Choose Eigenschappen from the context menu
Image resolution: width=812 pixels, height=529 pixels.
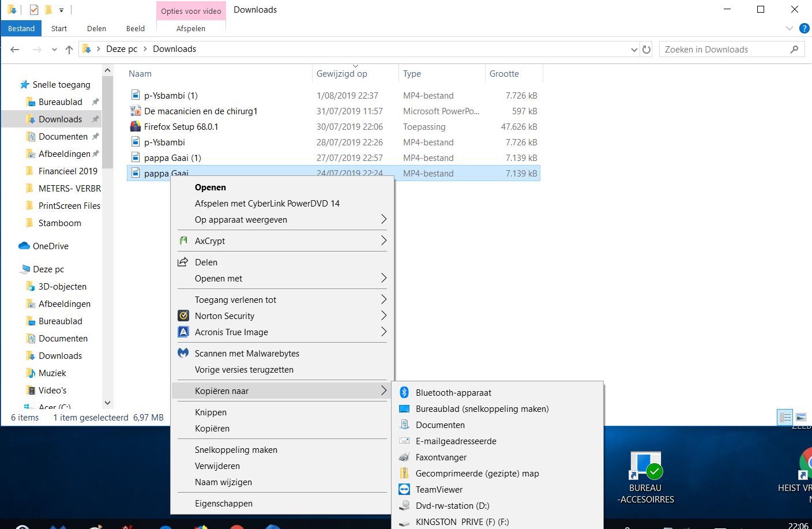[224, 503]
